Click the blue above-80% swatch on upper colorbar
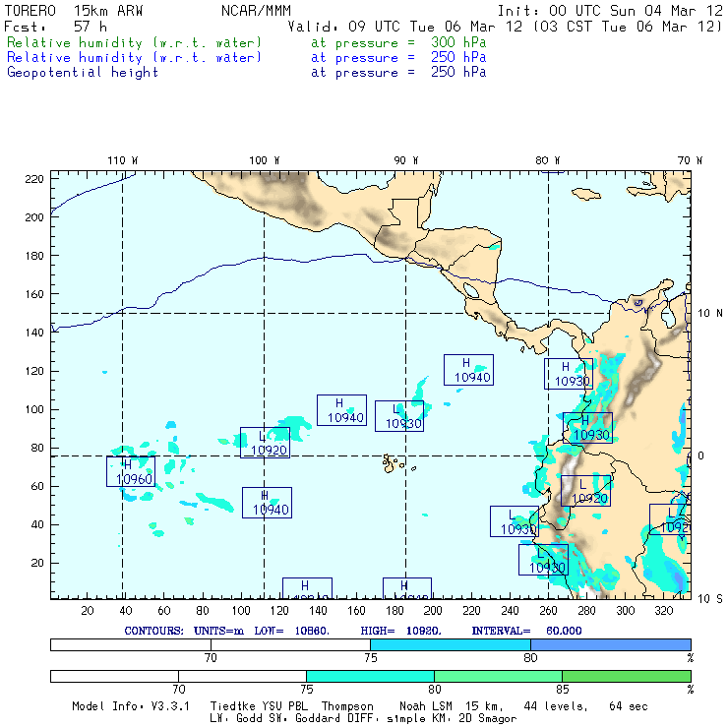Screen dimensions: 728x728 (x=611, y=644)
